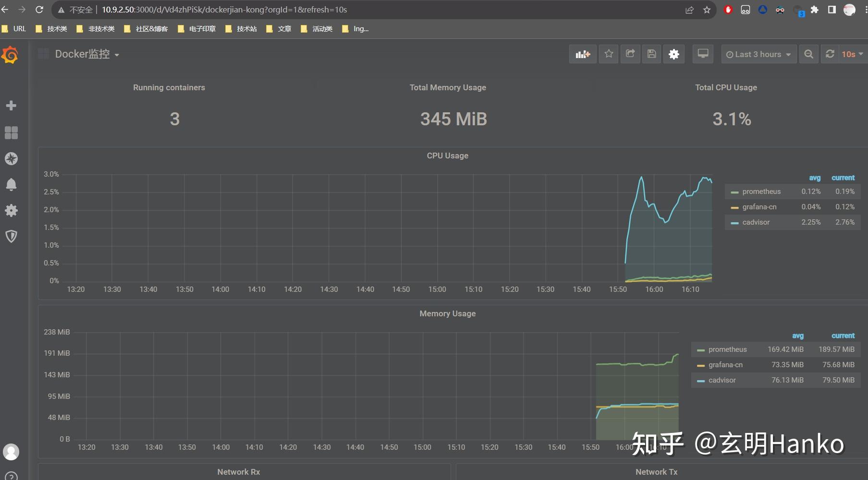Cycle view mode with the monitor icon
This screenshot has width=868, height=480.
703,54
